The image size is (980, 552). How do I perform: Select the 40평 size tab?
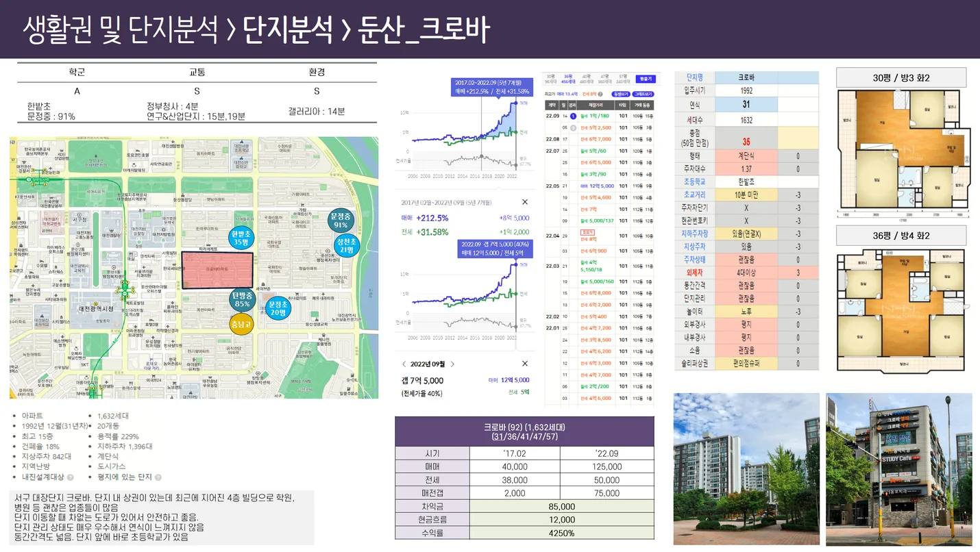pyautogui.click(x=585, y=78)
